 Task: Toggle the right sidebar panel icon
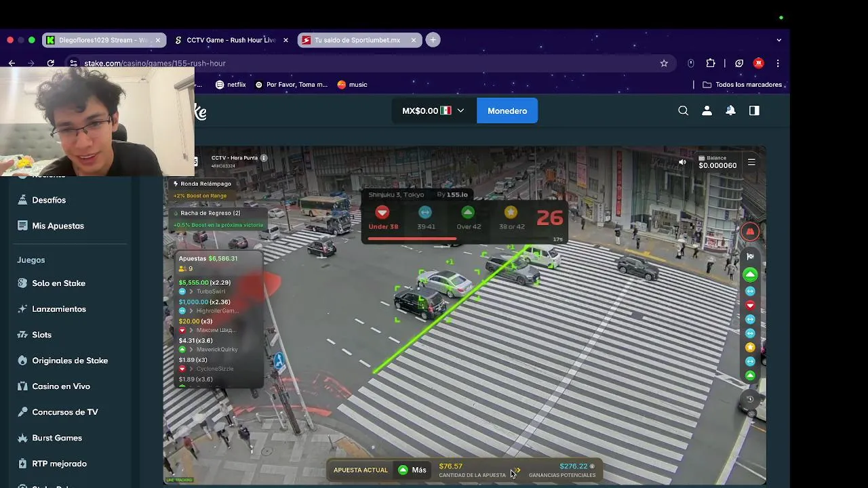754,110
